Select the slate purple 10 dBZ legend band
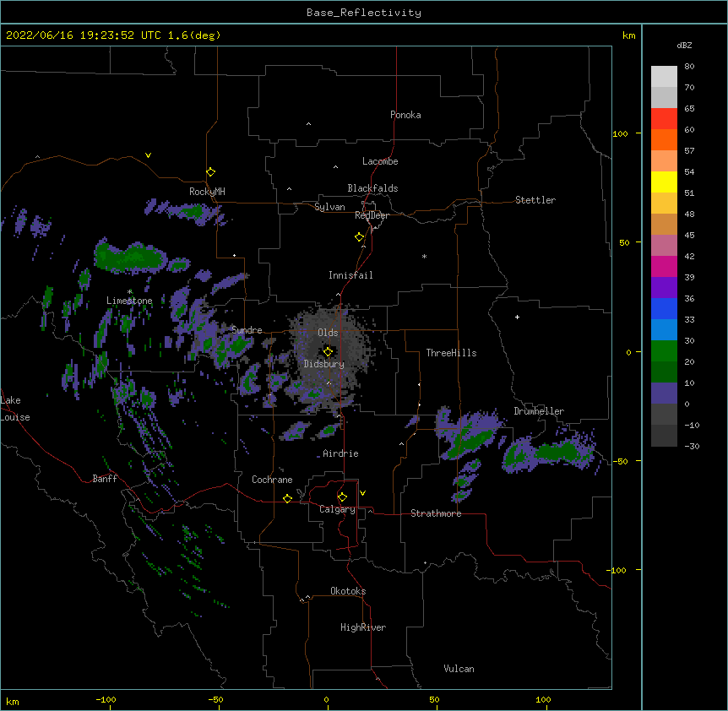Image resolution: width=728 pixels, height=711 pixels. coord(664,393)
